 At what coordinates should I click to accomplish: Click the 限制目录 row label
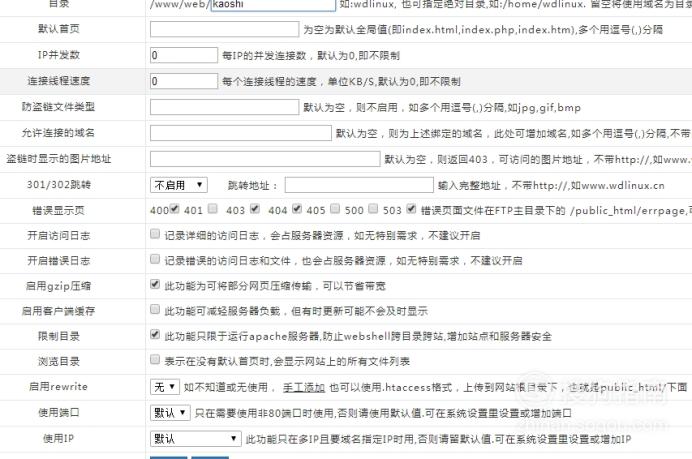point(58,336)
